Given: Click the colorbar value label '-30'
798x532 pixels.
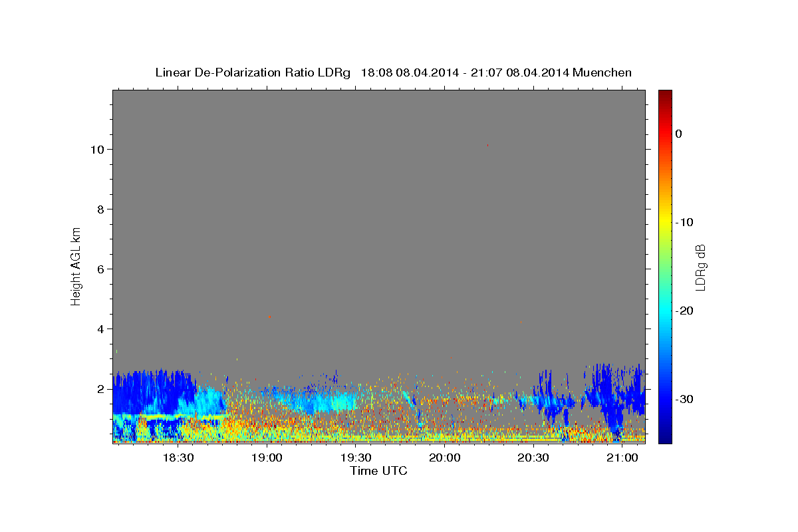Looking at the screenshot, I should coord(685,399).
